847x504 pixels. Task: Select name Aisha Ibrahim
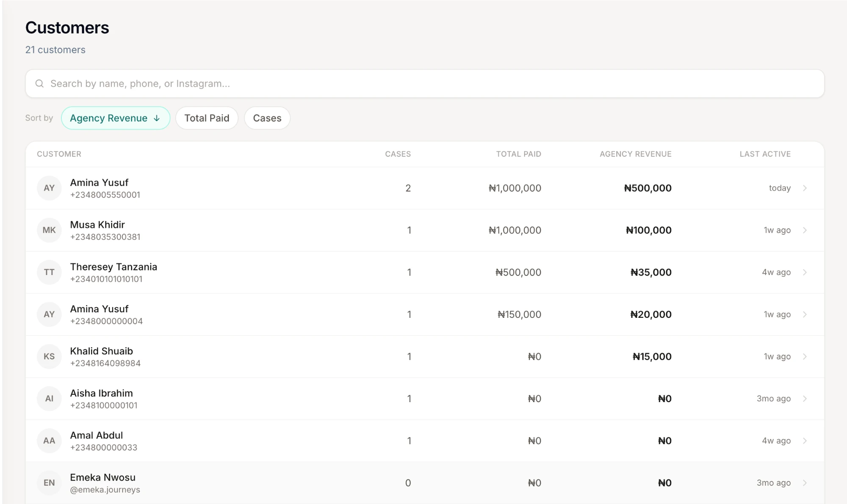(x=101, y=393)
